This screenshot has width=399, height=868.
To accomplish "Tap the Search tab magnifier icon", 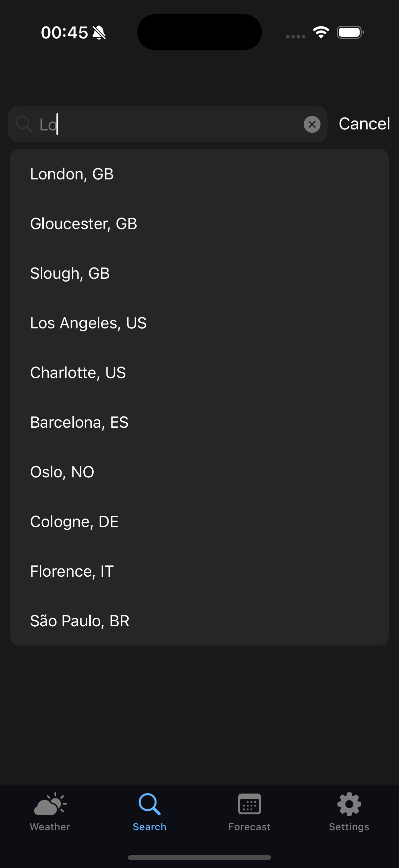I will [x=150, y=804].
